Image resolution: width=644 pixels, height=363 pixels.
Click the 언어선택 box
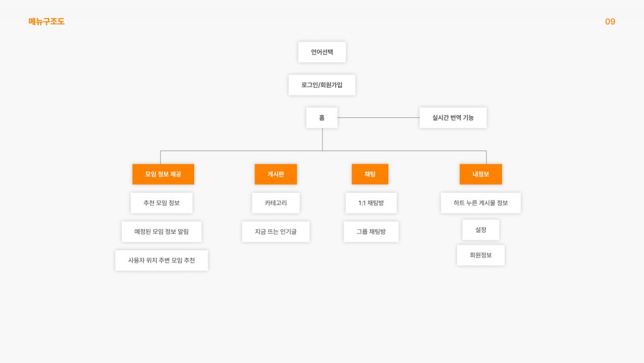[322, 52]
